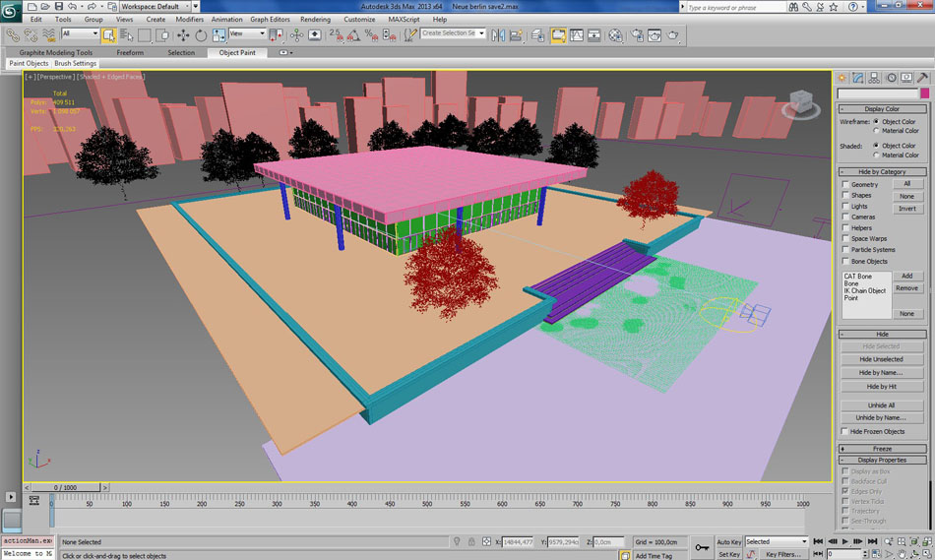The height and width of the screenshot is (560, 935).
Task: Enable the Geometry hide checkbox
Action: (x=844, y=184)
